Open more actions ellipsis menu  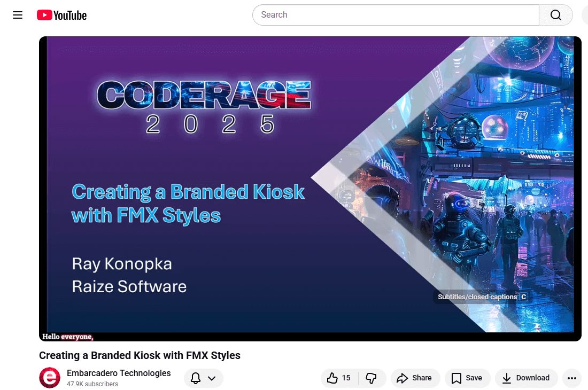point(572,378)
